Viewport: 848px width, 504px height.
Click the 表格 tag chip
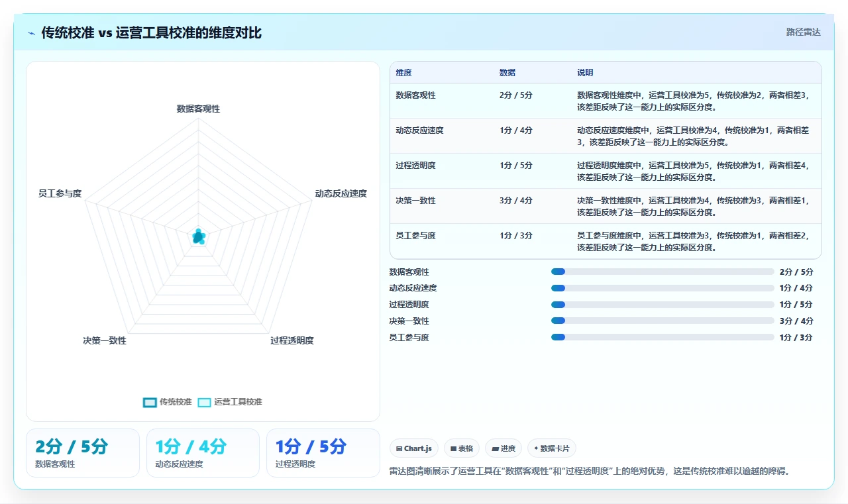[462, 448]
